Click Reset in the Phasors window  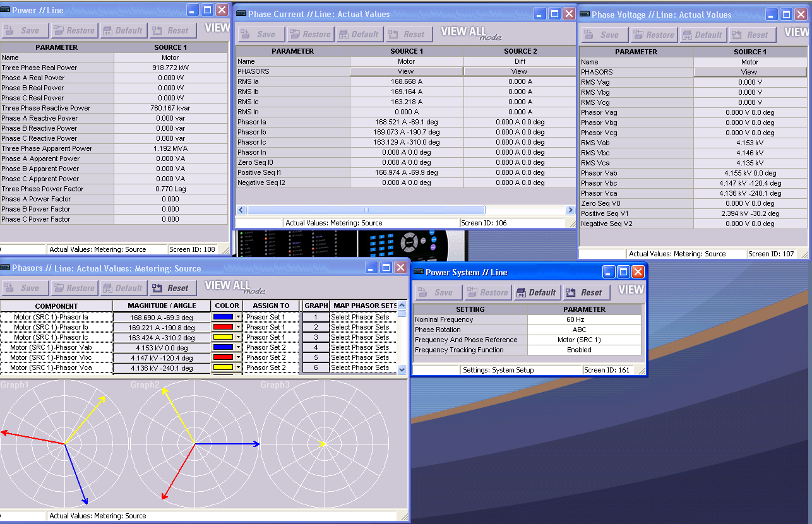pos(172,288)
